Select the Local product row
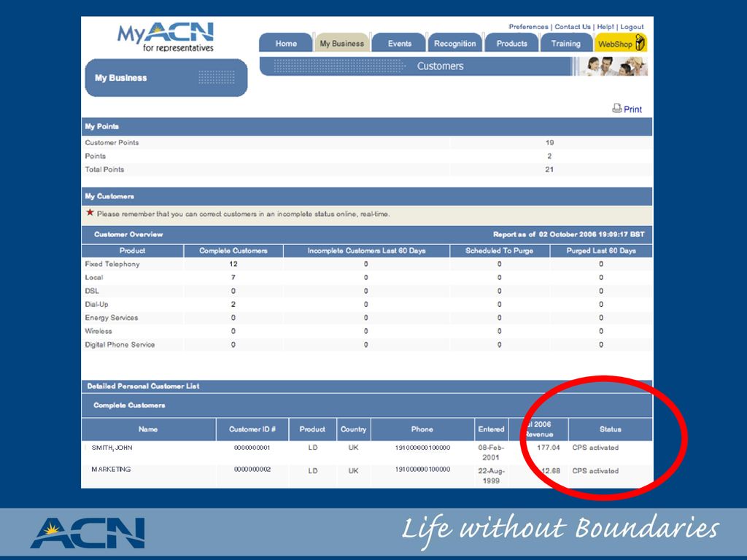Viewport: 747px width, 560px height. (x=367, y=277)
